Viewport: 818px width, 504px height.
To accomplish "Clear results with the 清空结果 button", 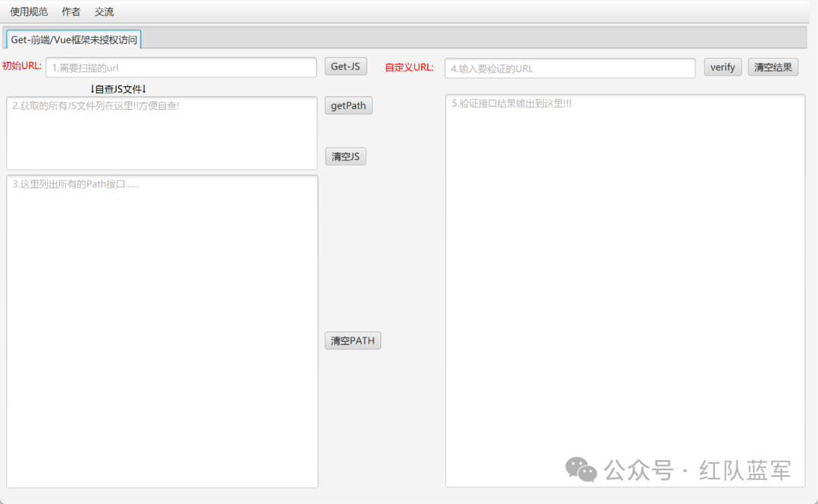I will 773,67.
